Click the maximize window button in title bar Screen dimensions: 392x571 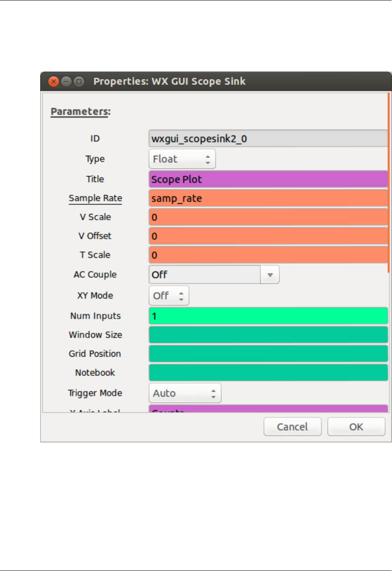pyautogui.click(x=79, y=82)
